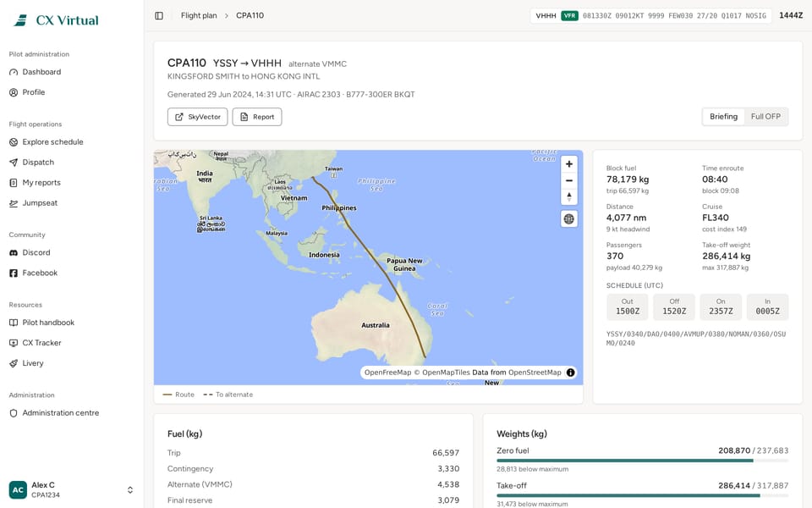Click the Australia label on the map

[376, 325]
